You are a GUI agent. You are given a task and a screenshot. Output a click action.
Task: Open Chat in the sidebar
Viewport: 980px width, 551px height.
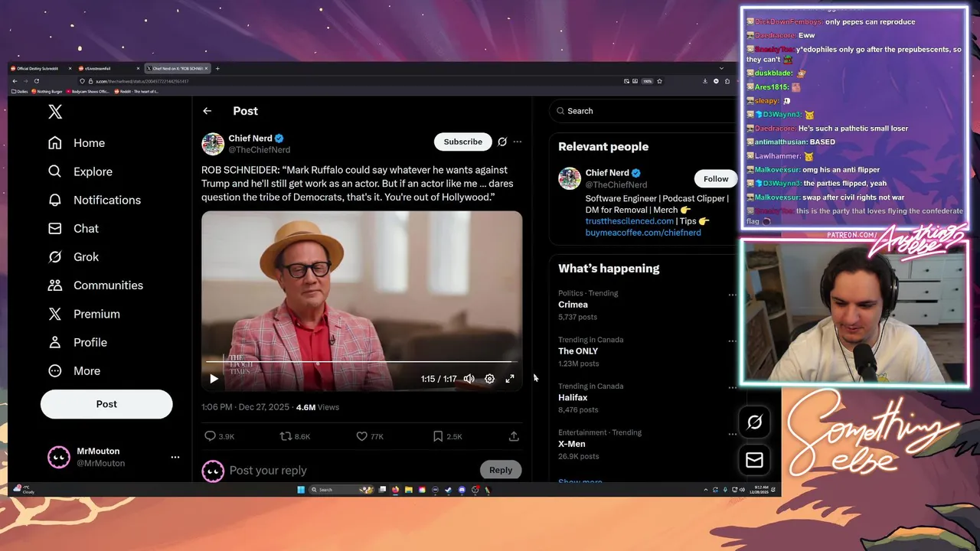[73, 228]
